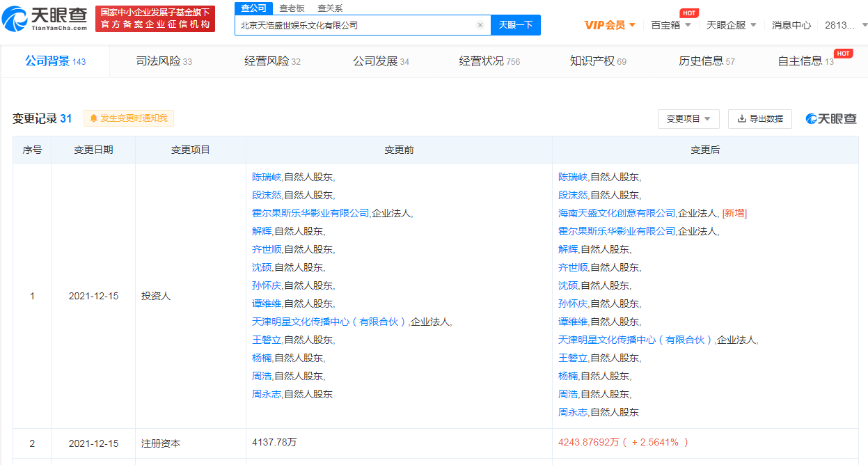868x465 pixels.
Task: Expand the 天眼企服 menu
Action: (x=731, y=25)
